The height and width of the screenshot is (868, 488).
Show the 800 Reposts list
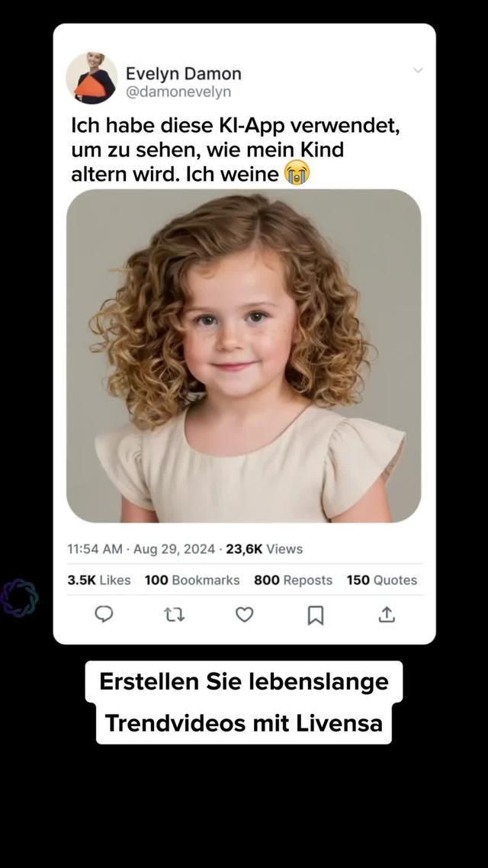293,580
